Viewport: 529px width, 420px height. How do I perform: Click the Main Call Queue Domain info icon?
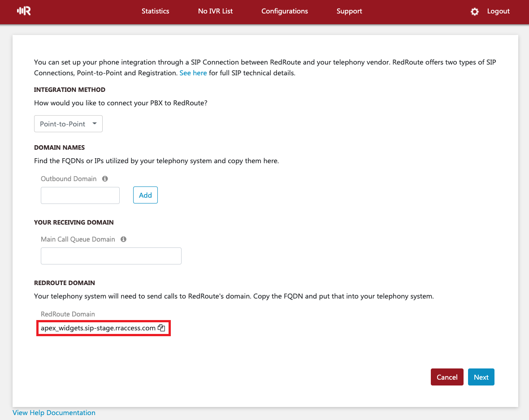[x=123, y=239]
